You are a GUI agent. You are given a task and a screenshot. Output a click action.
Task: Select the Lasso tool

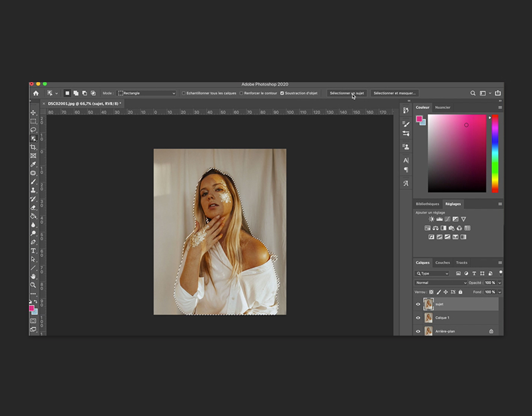pyautogui.click(x=33, y=129)
